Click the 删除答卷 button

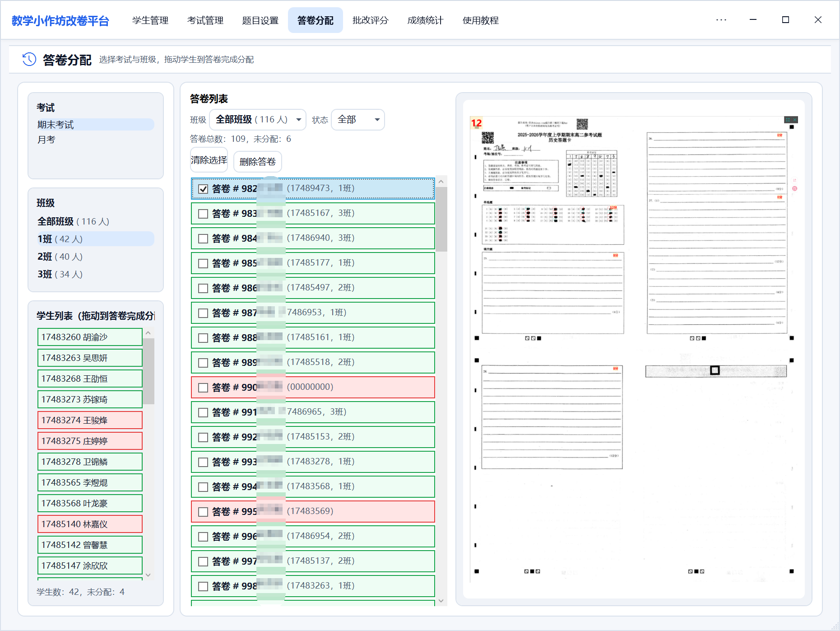[x=257, y=162]
